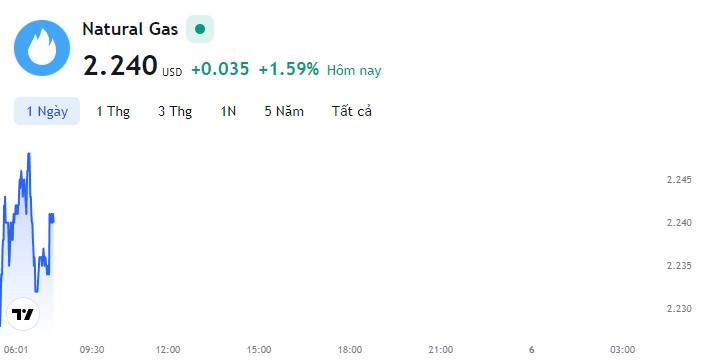Viewport: 701px width, 362px height.
Task: Select the 1N one-year range
Action: (228, 111)
